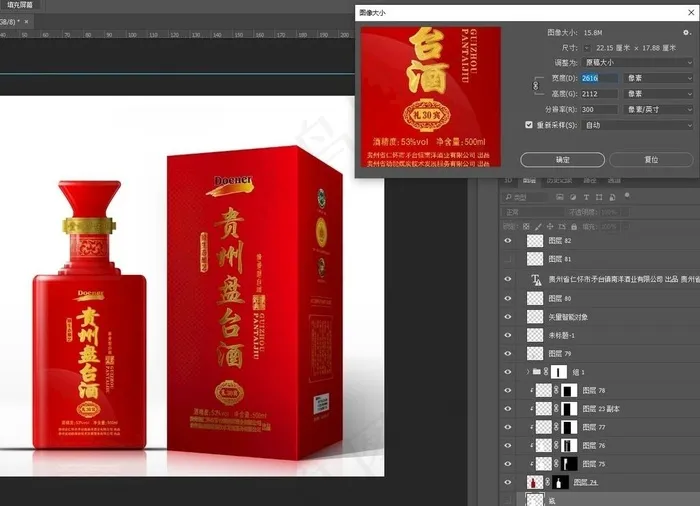The width and height of the screenshot is (700, 506).
Task: Click the 复位 reset button
Action: tap(651, 159)
